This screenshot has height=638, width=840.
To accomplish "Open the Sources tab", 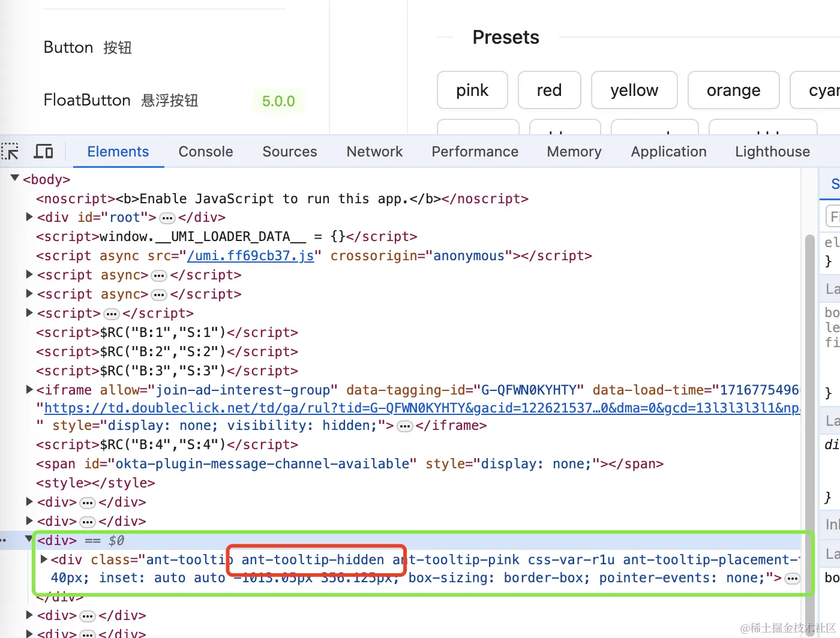I will (290, 152).
